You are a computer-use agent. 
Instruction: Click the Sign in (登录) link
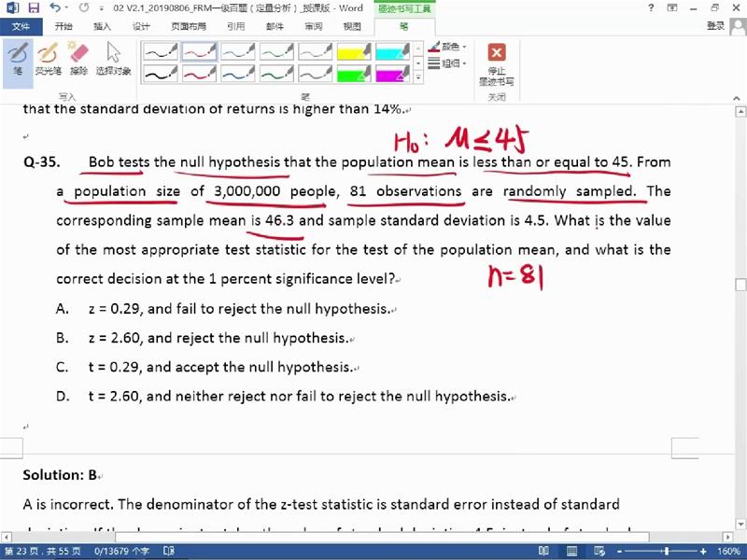point(715,26)
